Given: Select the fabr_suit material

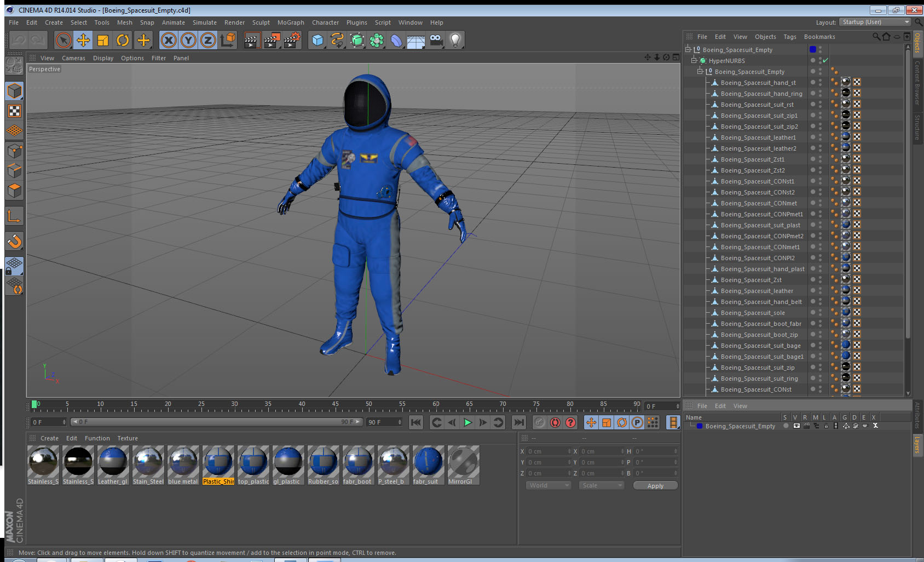Looking at the screenshot, I should 429,465.
